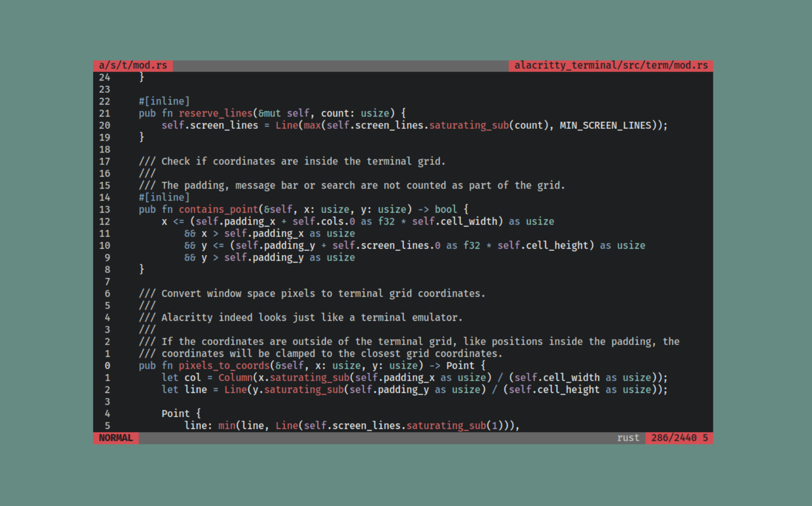Viewport: 812px width, 506px height.
Task: Click the comment 'The padding, message bar or search...'
Action: click(x=351, y=186)
